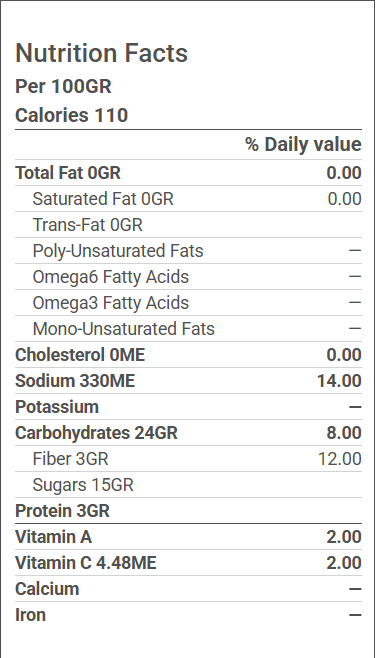Click the Saturated Fat 0GR entry
377x658 pixels.
pyautogui.click(x=103, y=199)
